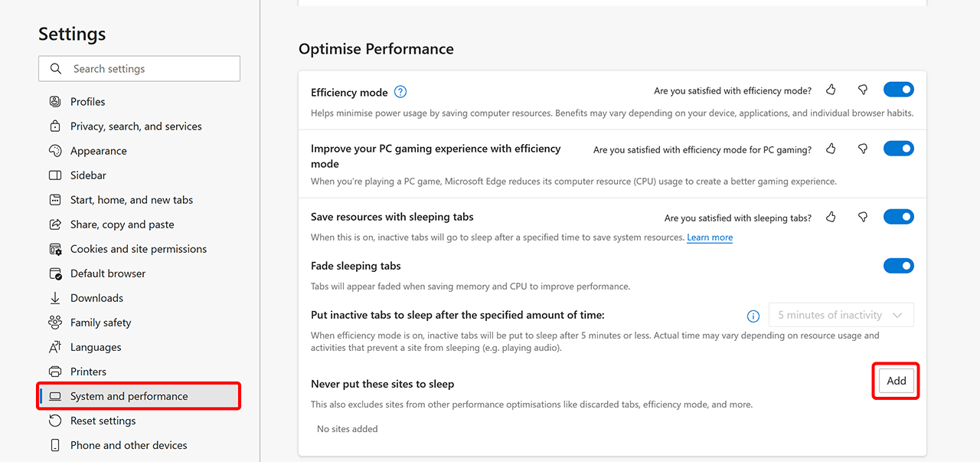Image resolution: width=980 pixels, height=462 pixels.
Task: Click info icon beside inactivity time dropdown
Action: click(753, 316)
